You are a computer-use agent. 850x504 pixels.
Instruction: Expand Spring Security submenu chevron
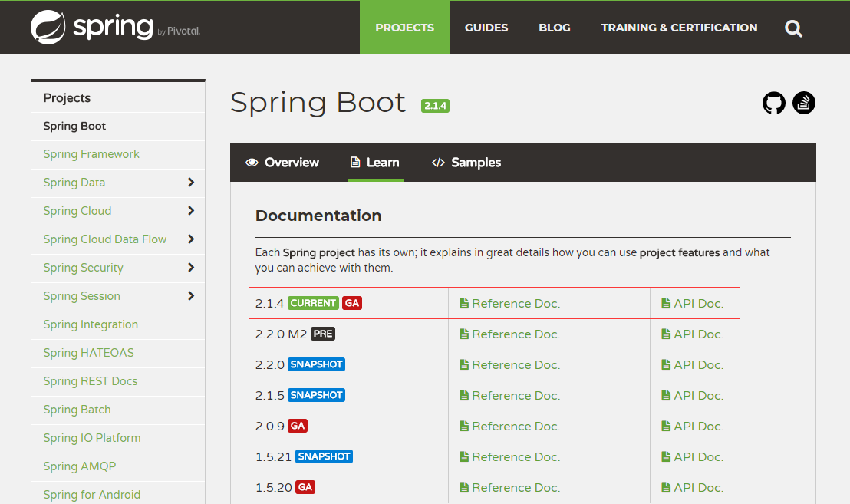pos(191,267)
